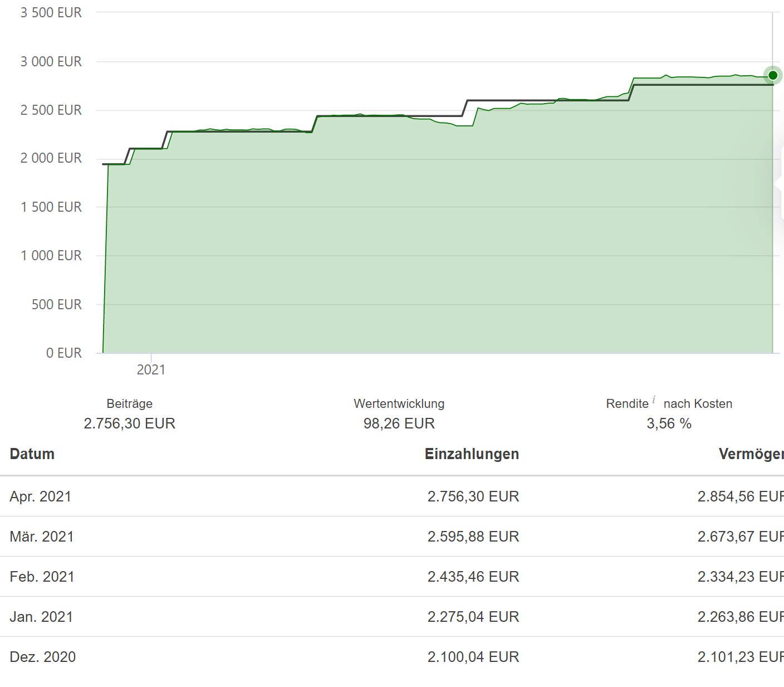Click the green data point marker on chart
This screenshot has width=784, height=687.
(772, 75)
